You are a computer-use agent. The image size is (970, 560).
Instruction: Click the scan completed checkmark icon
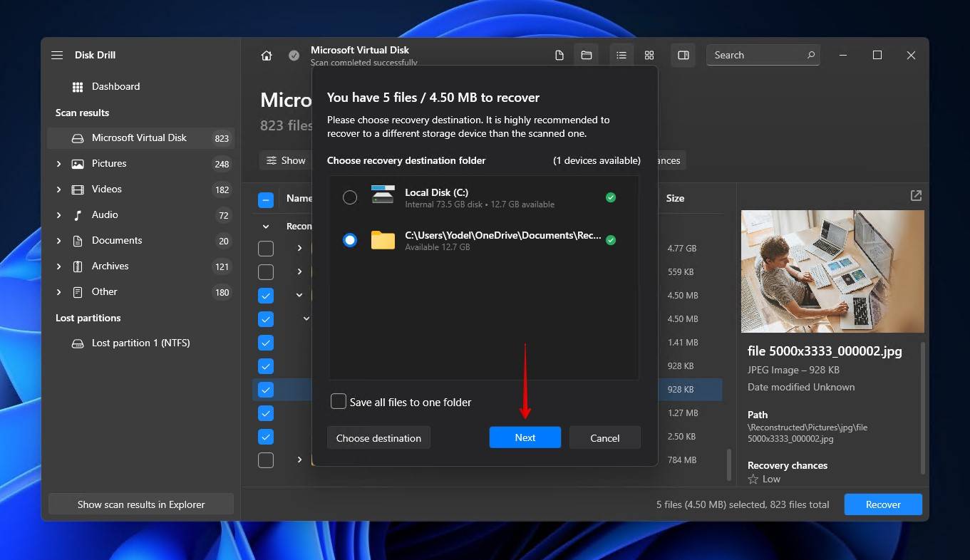pyautogui.click(x=294, y=56)
